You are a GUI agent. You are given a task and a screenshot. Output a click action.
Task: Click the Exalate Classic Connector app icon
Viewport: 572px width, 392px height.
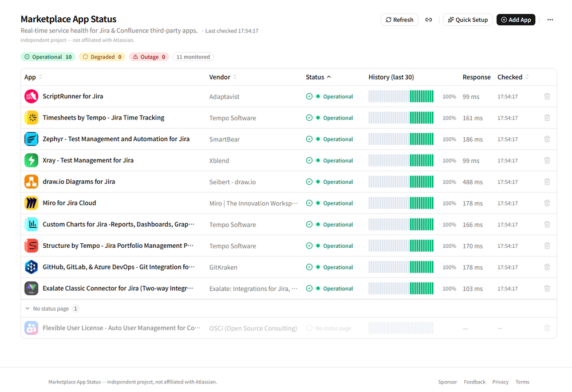point(31,288)
